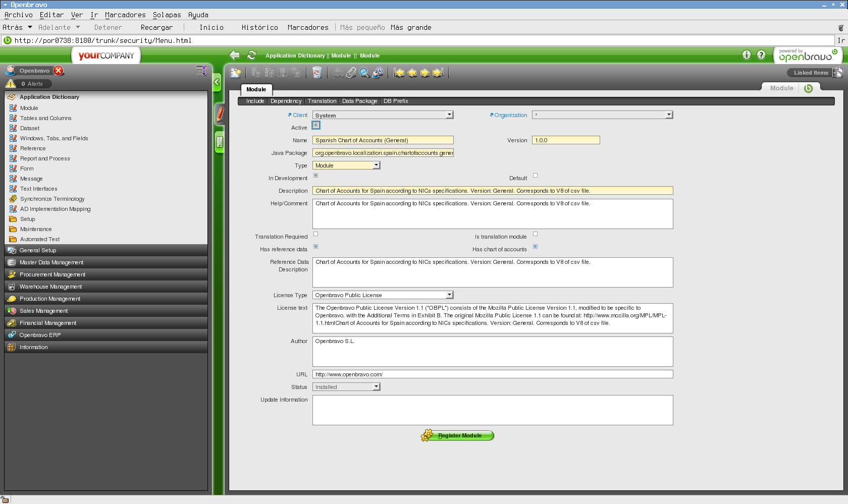
Task: Go to the last record arrow
Action: click(438, 73)
